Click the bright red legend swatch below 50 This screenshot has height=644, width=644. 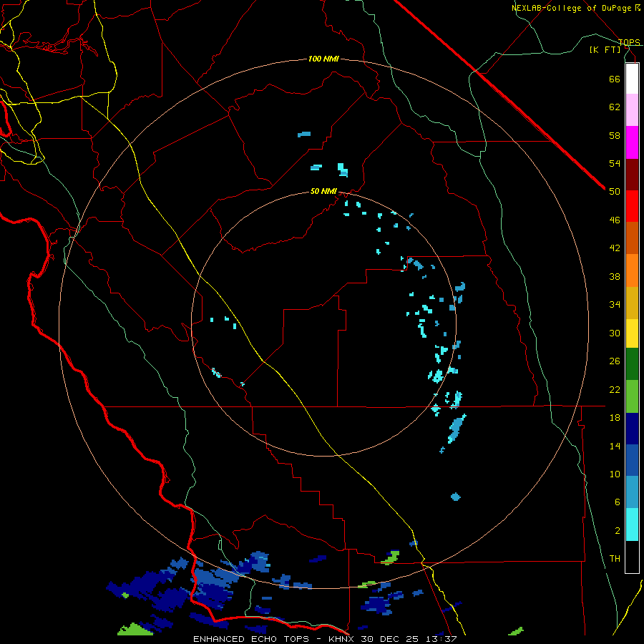632,206
